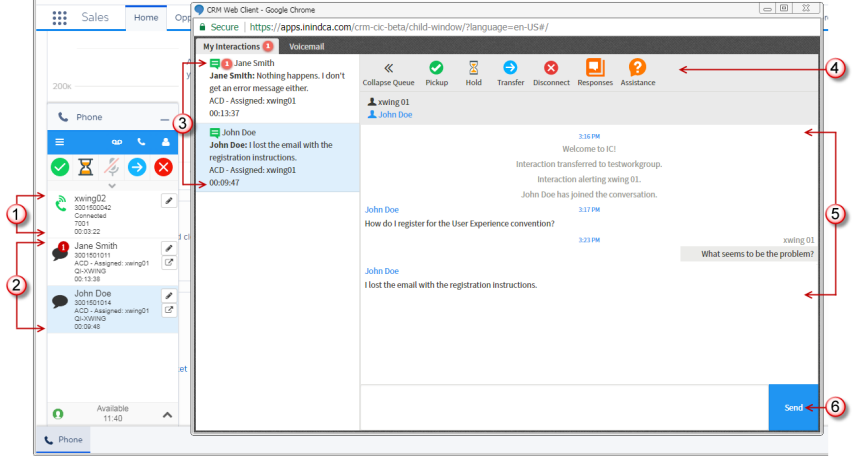Toggle the mute microphone button in Phone panel
This screenshot has width=854, height=456.
[112, 168]
